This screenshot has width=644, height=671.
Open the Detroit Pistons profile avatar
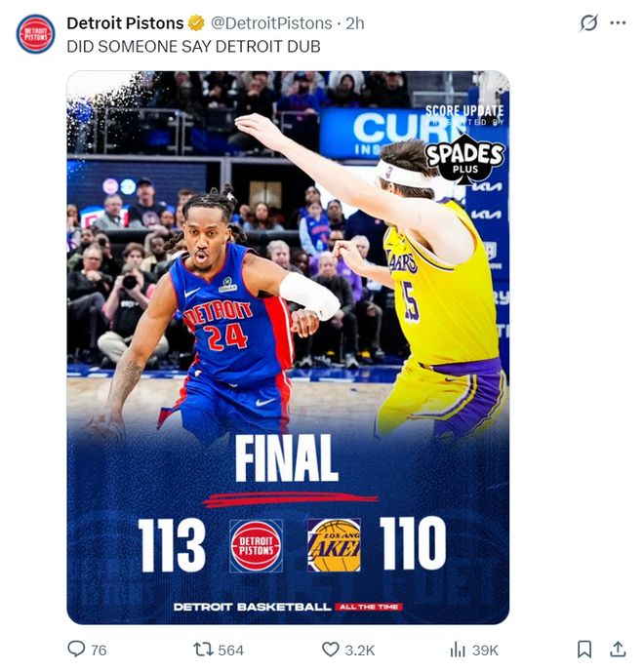36,34
